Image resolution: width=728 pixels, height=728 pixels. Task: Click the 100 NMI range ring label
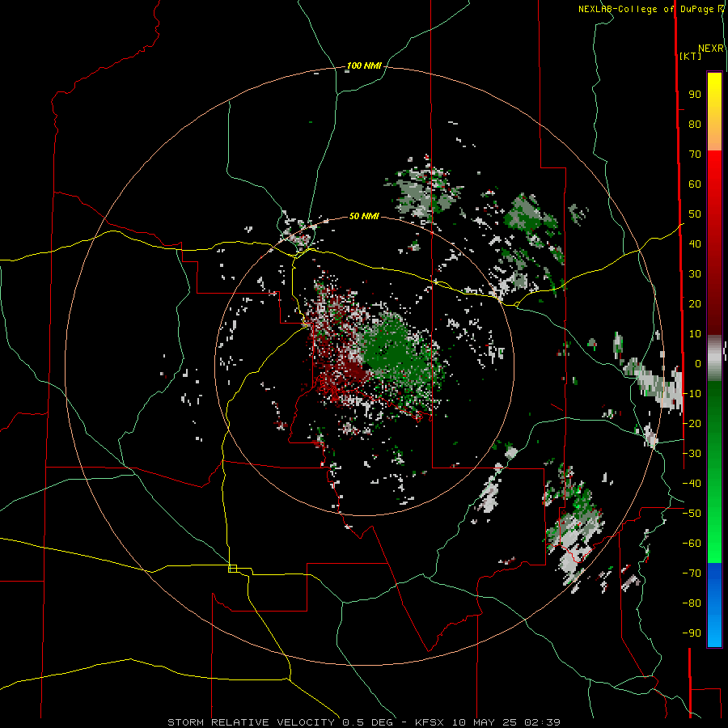point(364,66)
